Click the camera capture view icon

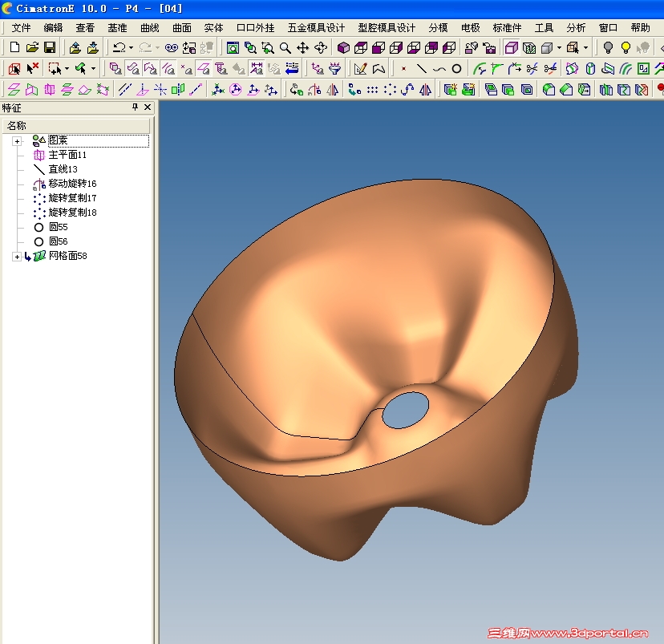tap(489, 48)
